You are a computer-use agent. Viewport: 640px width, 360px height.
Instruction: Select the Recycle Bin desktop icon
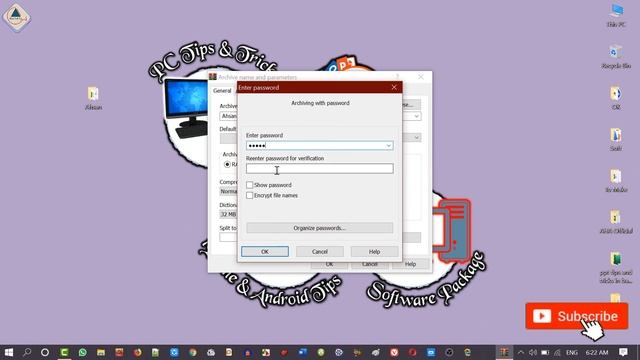(x=616, y=57)
